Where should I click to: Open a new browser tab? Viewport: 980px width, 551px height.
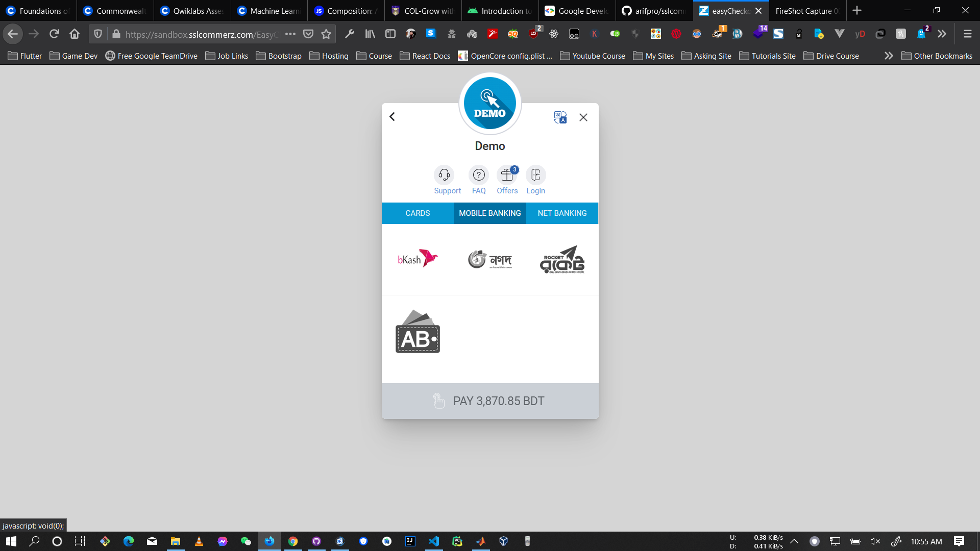coord(857,11)
